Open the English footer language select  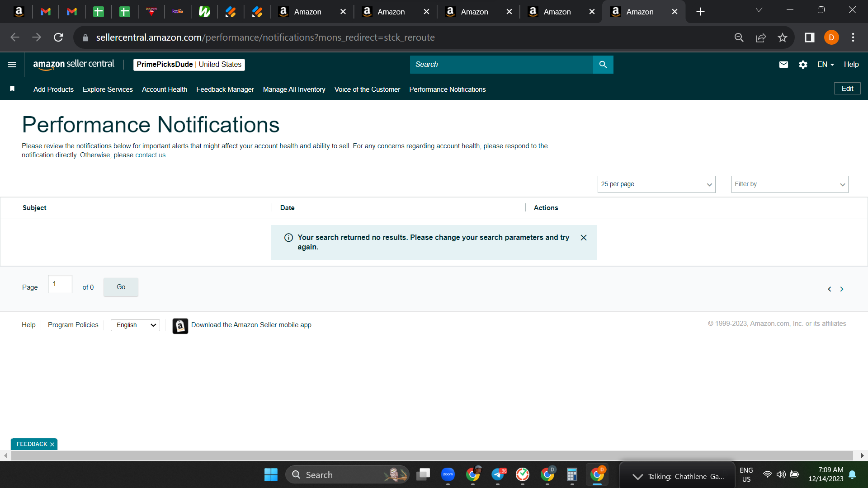coord(135,325)
